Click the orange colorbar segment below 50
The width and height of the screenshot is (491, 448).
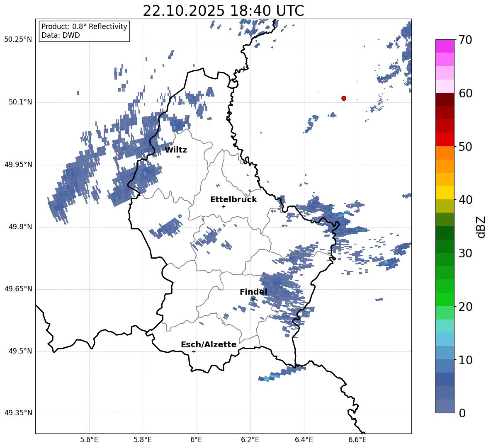pyautogui.click(x=445, y=153)
